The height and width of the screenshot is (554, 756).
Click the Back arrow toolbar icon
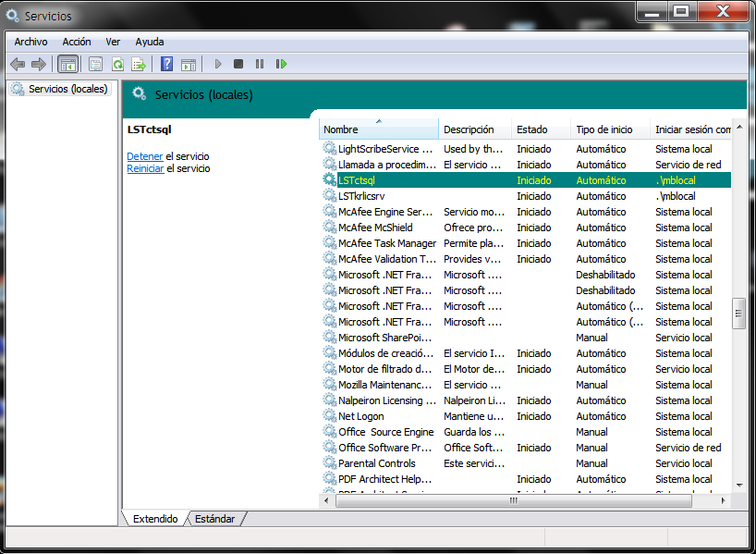click(18, 64)
